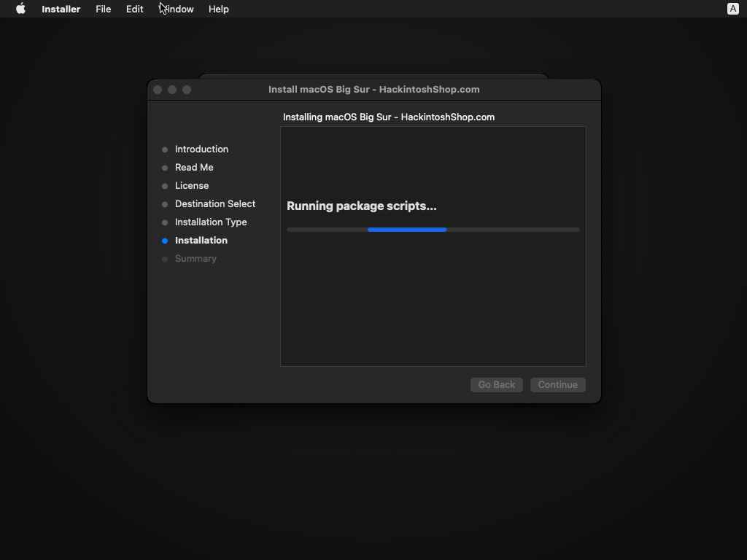Click the installation progress bar

click(x=433, y=230)
